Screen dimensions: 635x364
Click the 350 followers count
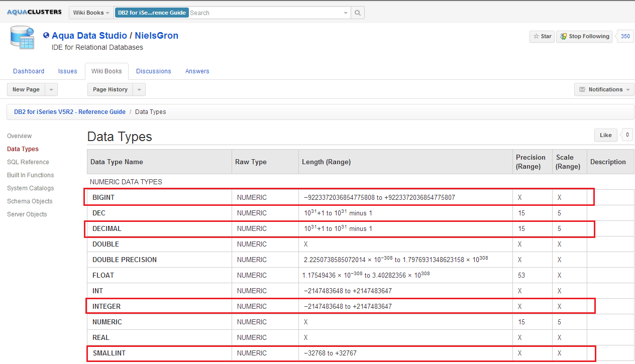coord(625,36)
